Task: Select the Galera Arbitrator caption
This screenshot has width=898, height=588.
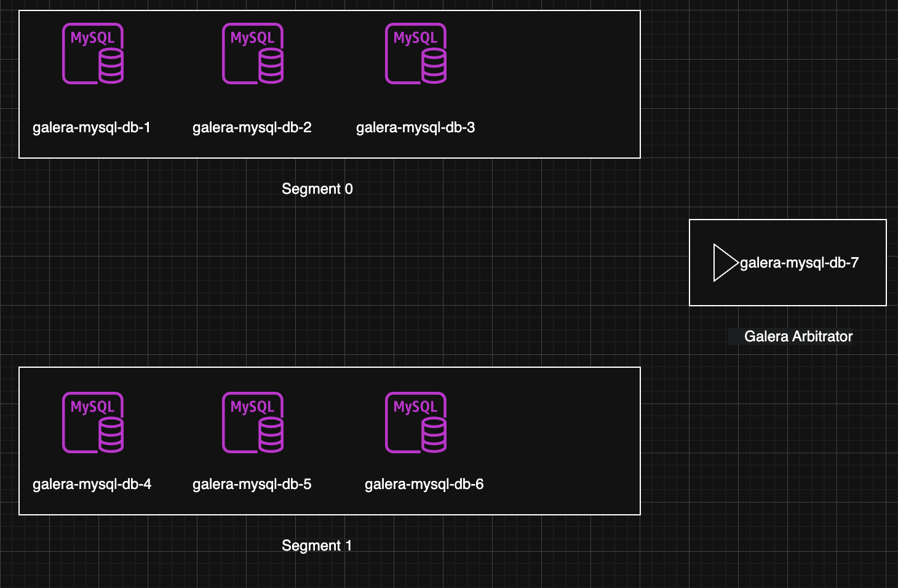Action: [x=798, y=336]
